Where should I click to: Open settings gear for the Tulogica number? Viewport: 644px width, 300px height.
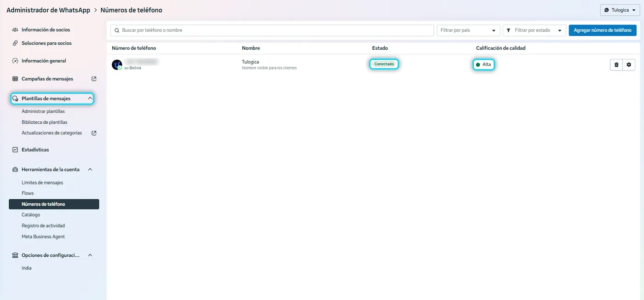629,65
